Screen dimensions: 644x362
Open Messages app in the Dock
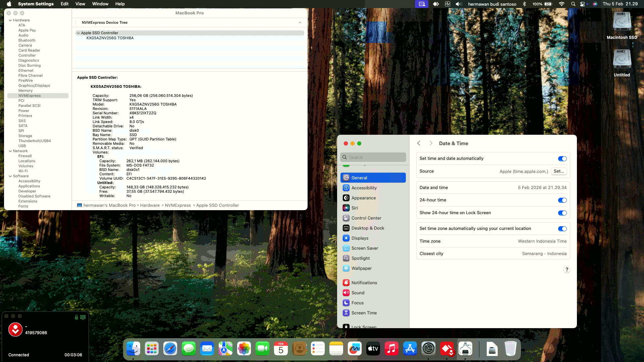[189, 349]
